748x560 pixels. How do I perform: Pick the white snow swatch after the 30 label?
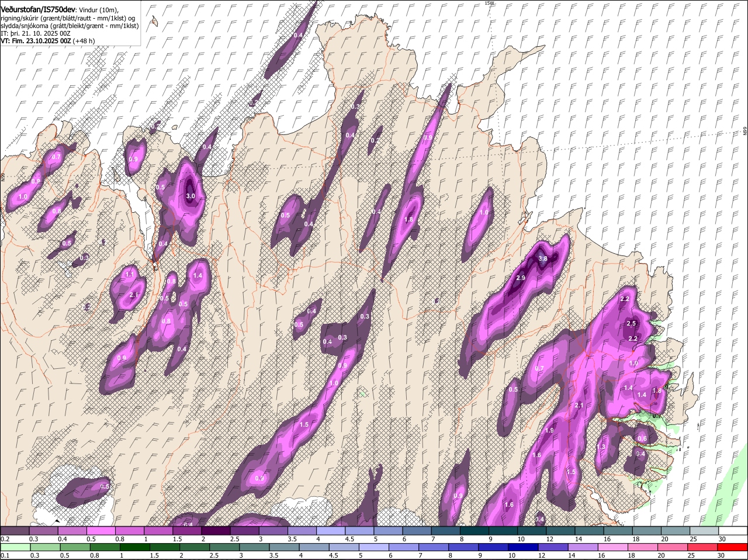coord(733,530)
